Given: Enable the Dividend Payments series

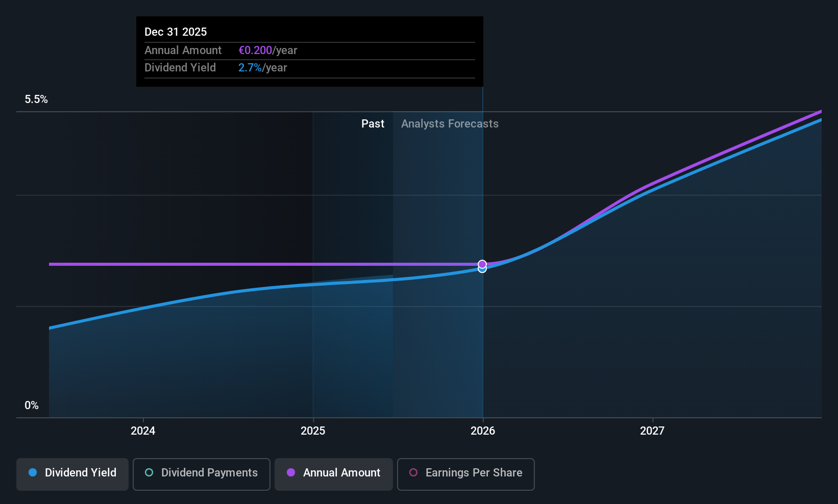Looking at the screenshot, I should (201, 474).
